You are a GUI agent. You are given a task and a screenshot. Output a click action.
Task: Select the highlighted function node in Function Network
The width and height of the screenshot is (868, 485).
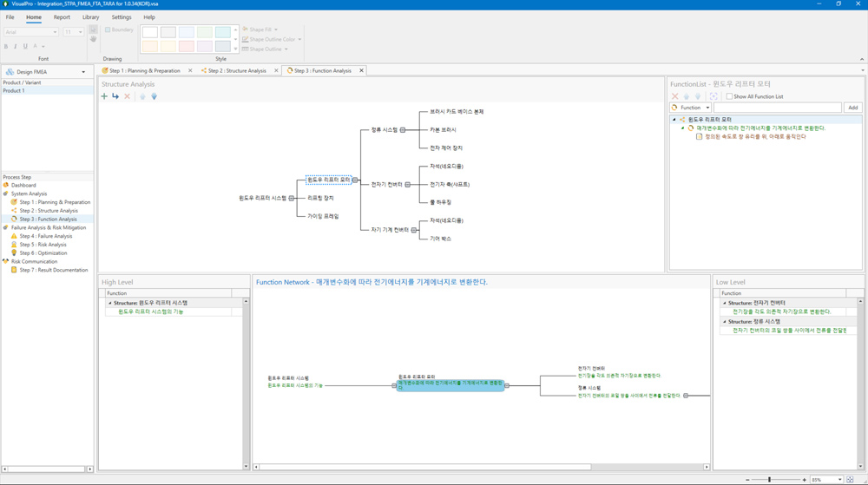pos(450,385)
